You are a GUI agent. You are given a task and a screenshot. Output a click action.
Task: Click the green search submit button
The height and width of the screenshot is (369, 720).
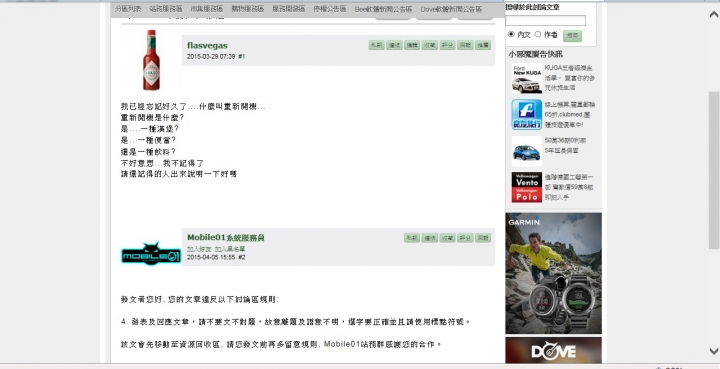[572, 35]
